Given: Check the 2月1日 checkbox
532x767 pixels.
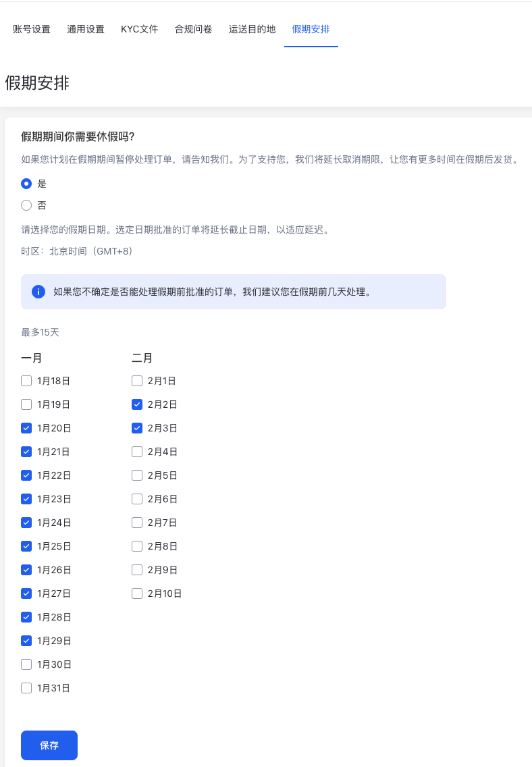Looking at the screenshot, I should (136, 380).
